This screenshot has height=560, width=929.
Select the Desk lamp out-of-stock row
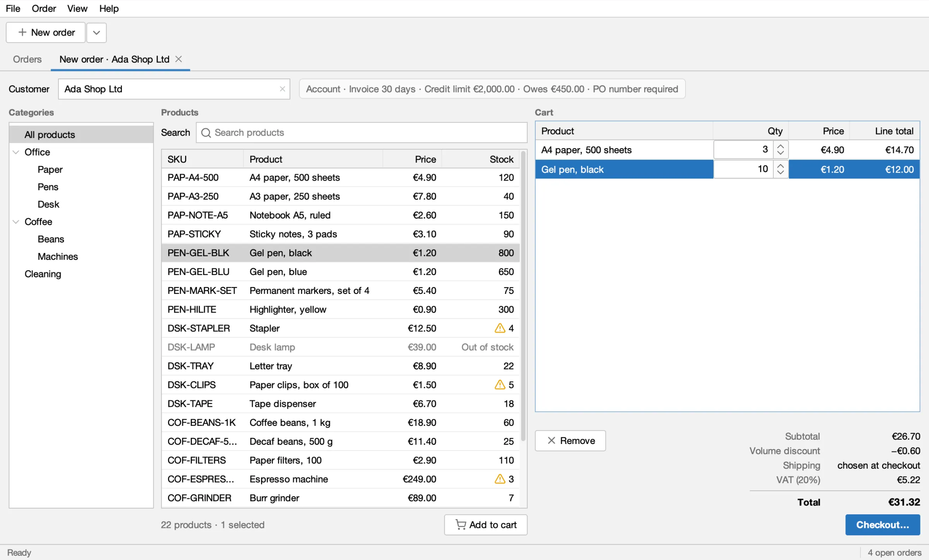[x=341, y=347]
